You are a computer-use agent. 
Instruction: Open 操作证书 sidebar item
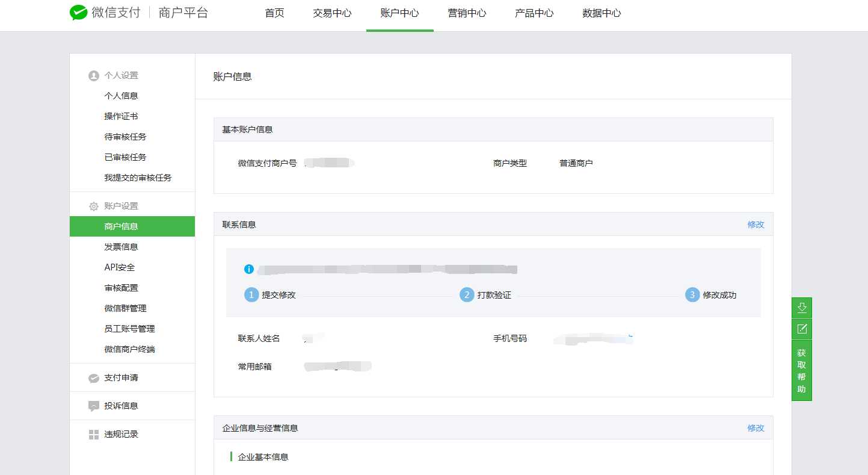(x=121, y=116)
